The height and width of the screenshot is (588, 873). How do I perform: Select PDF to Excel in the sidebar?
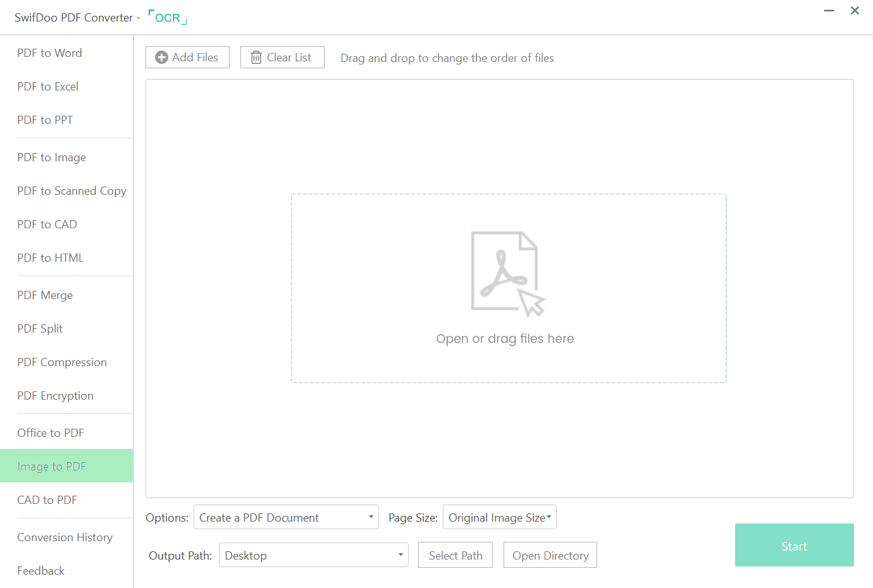(x=66, y=87)
